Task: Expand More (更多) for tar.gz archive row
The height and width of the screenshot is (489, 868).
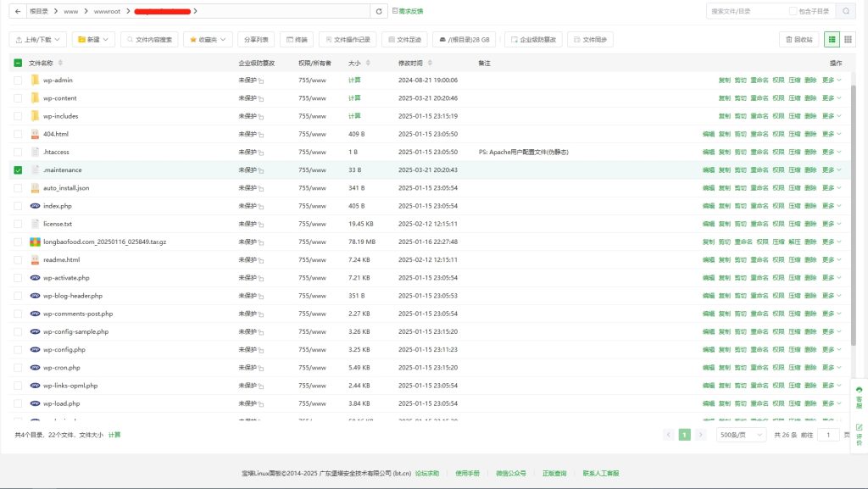Action: (x=832, y=242)
